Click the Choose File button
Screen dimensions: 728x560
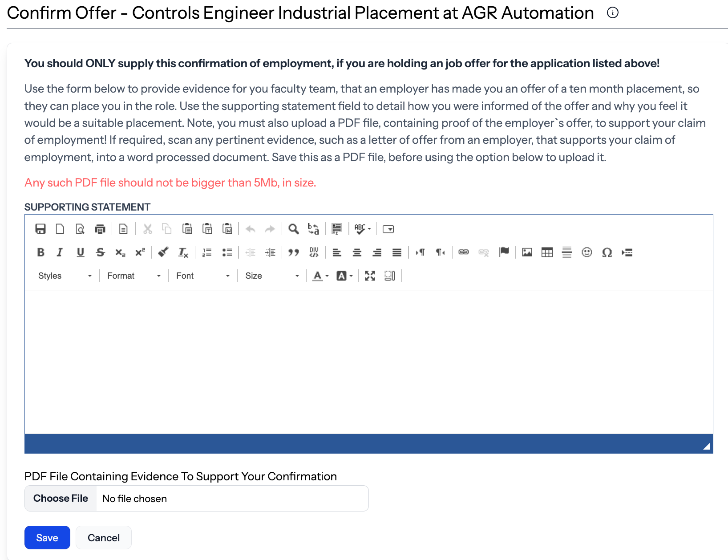click(61, 499)
